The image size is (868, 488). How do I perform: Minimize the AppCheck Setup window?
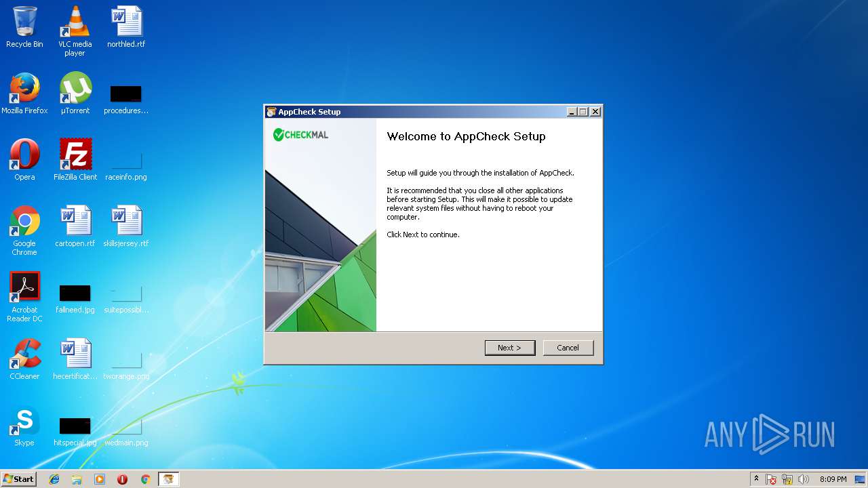point(572,112)
